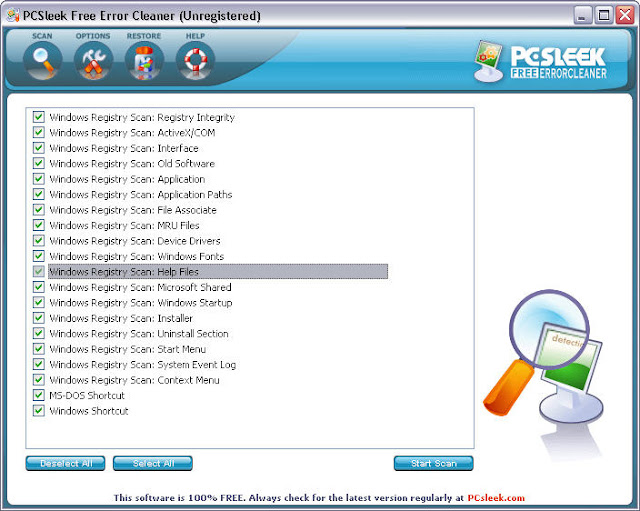This screenshot has width=640, height=511.
Task: Click the magnifier and monitor illustration
Action: (544, 359)
